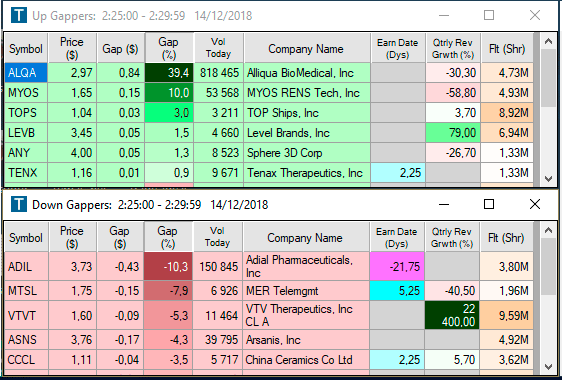Click the -10,3 gap percent cell
The width and height of the screenshot is (562, 380).
[168, 266]
